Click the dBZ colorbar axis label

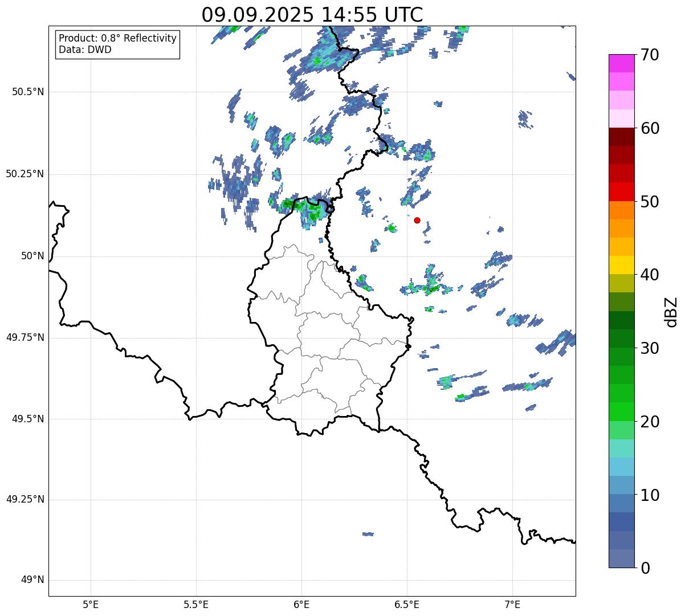tap(671, 312)
